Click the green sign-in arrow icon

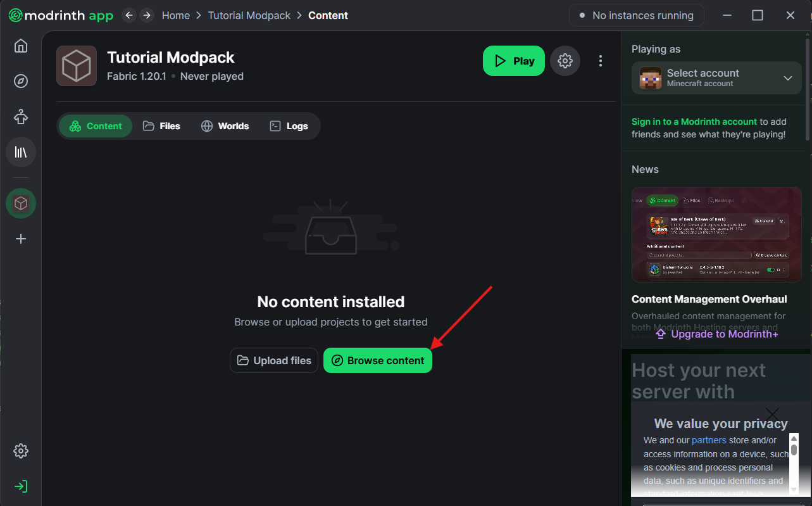[x=21, y=486]
